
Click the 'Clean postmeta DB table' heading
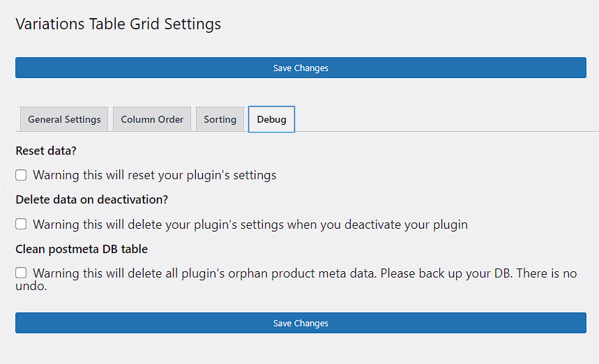click(82, 249)
